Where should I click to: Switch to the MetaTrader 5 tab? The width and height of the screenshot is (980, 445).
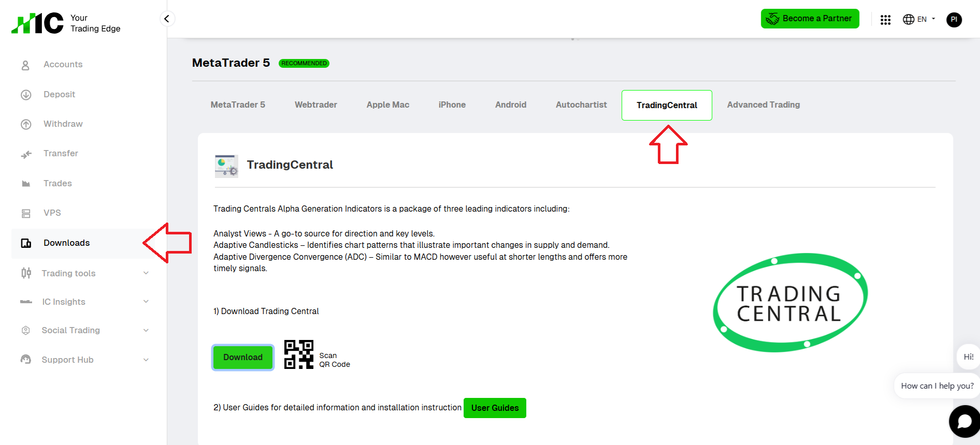point(238,105)
